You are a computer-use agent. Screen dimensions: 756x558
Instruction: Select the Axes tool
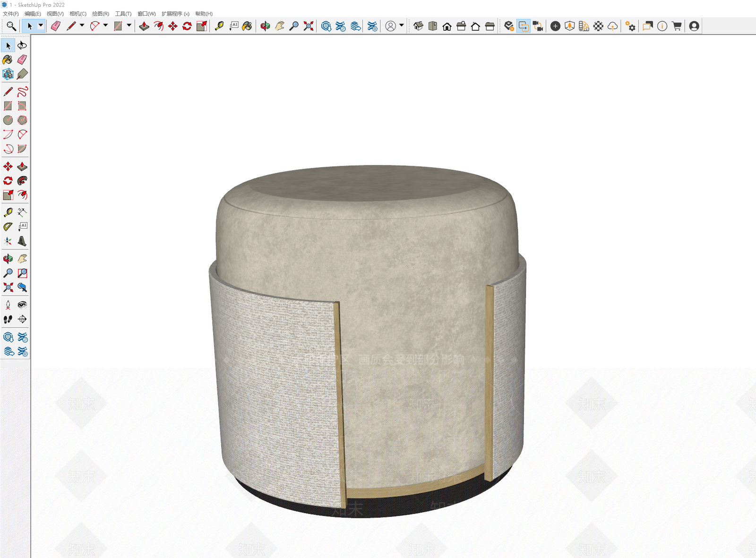tap(8, 241)
